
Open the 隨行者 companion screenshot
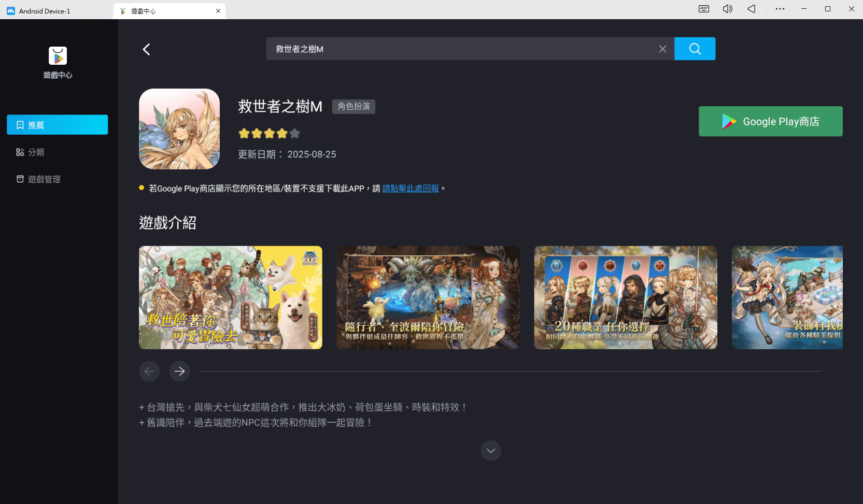pyautogui.click(x=428, y=297)
